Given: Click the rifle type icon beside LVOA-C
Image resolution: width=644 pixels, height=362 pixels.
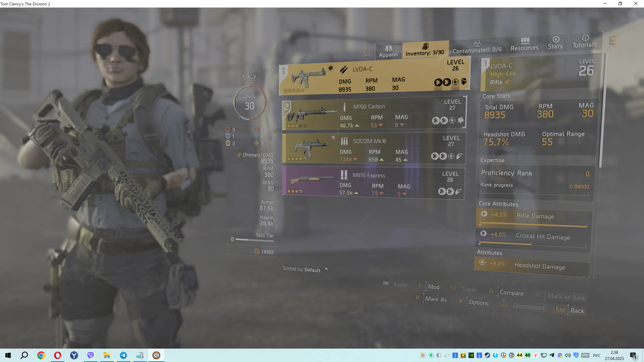Looking at the screenshot, I should point(344,69).
